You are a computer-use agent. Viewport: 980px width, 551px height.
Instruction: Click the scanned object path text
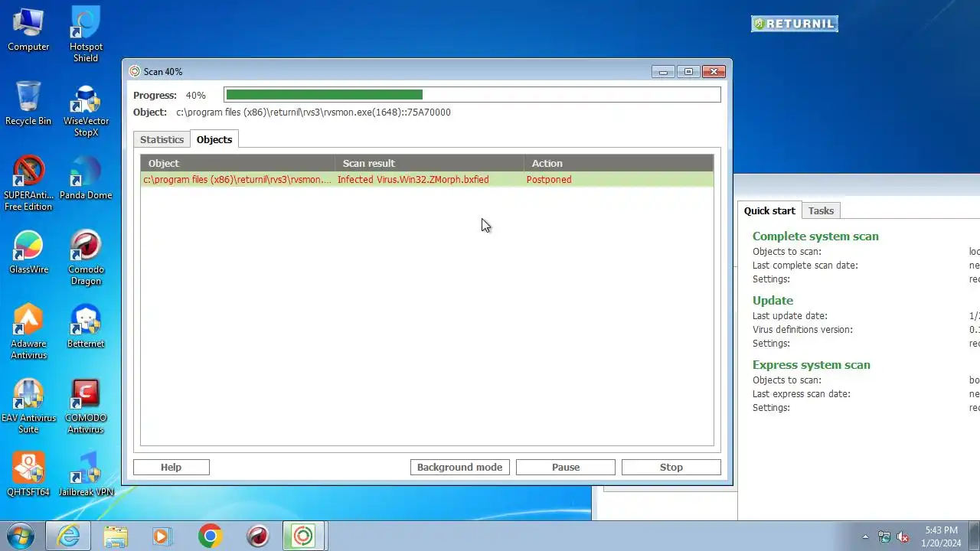313,112
